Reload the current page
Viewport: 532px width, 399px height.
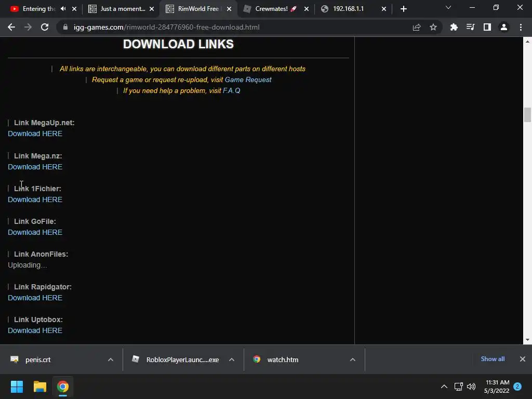coord(45,27)
